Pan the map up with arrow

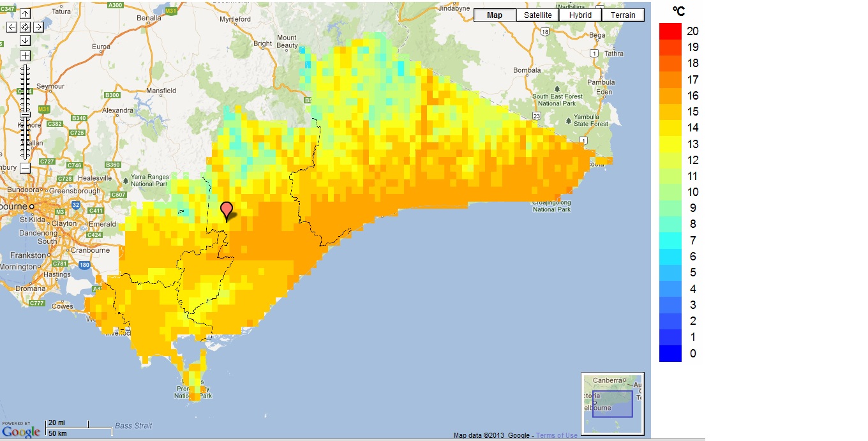[x=25, y=14]
